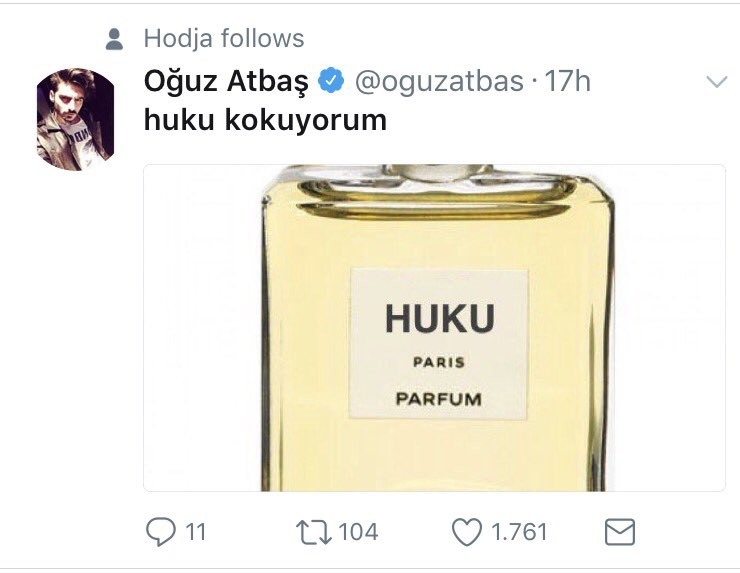Retweet using the arrows icon

[x=313, y=532]
